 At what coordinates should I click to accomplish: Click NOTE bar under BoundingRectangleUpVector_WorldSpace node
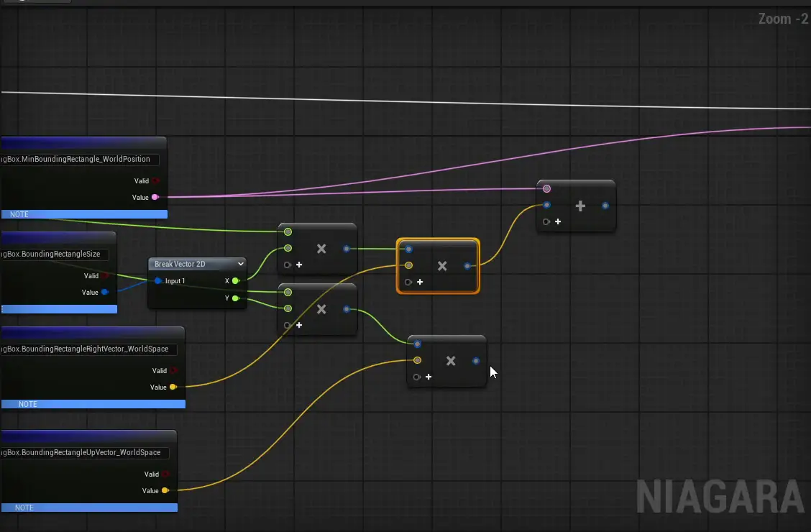coord(89,508)
